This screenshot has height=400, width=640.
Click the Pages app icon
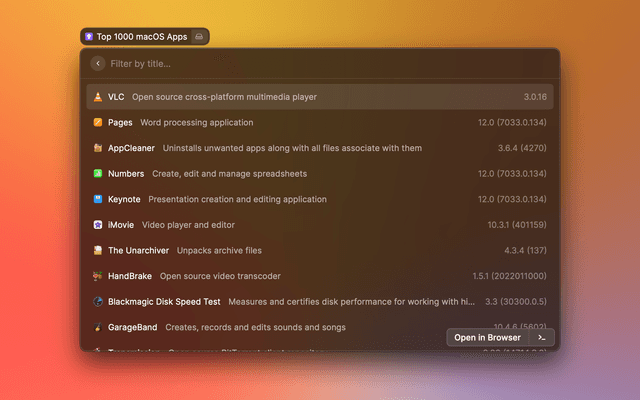[98, 123]
